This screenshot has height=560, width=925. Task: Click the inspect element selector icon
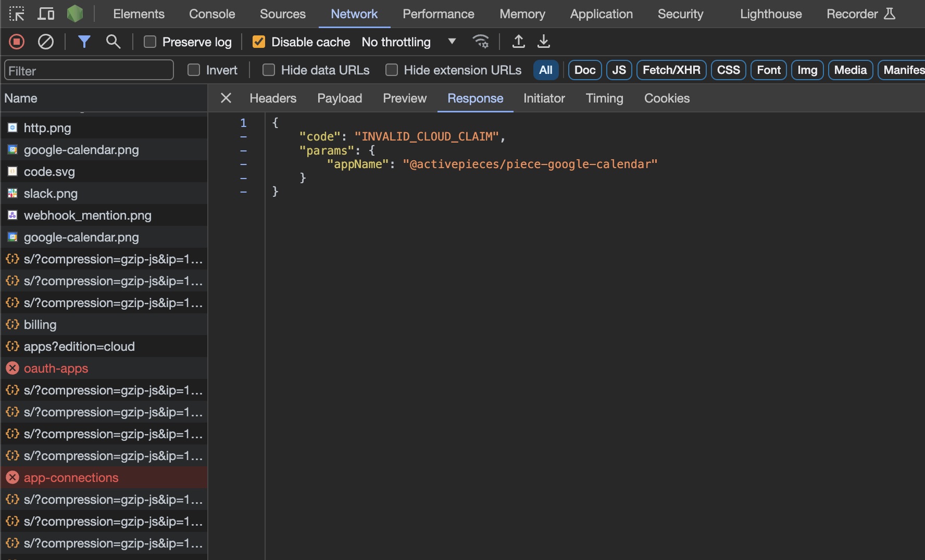(x=17, y=14)
